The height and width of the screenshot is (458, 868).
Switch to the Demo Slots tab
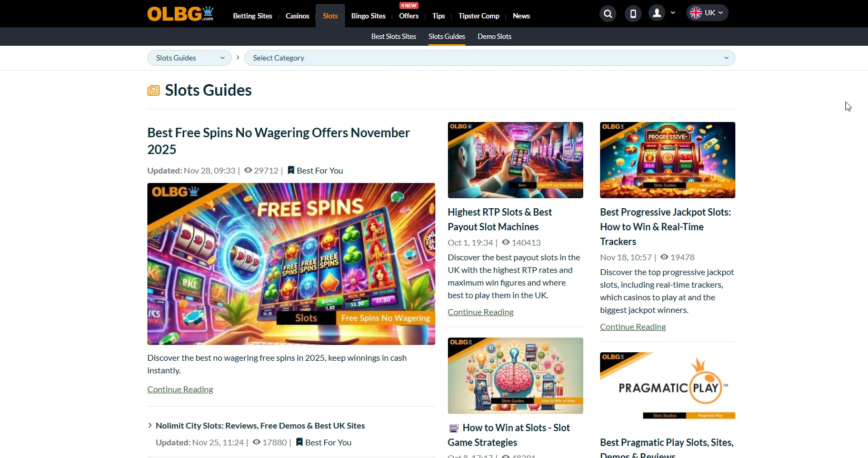pyautogui.click(x=494, y=36)
